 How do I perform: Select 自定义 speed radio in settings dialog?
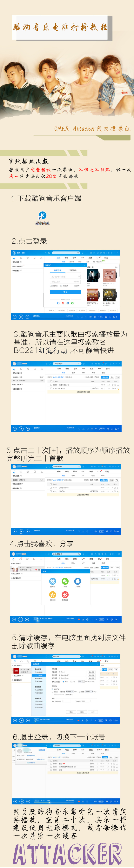(x=52, y=692)
